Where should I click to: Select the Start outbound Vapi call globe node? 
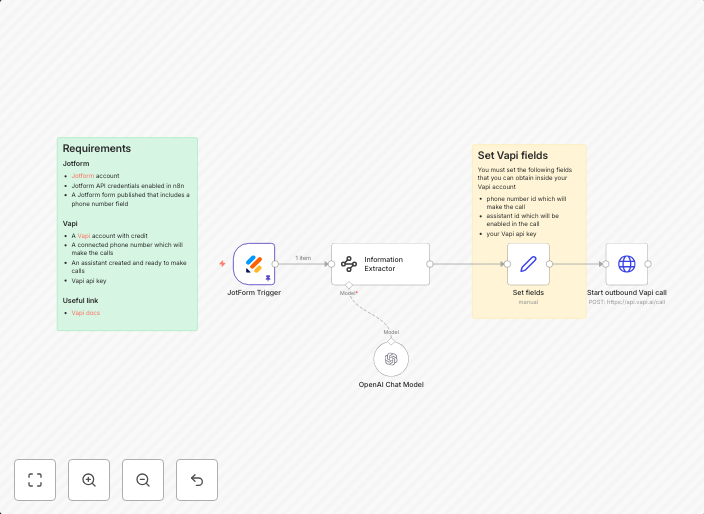(626, 264)
